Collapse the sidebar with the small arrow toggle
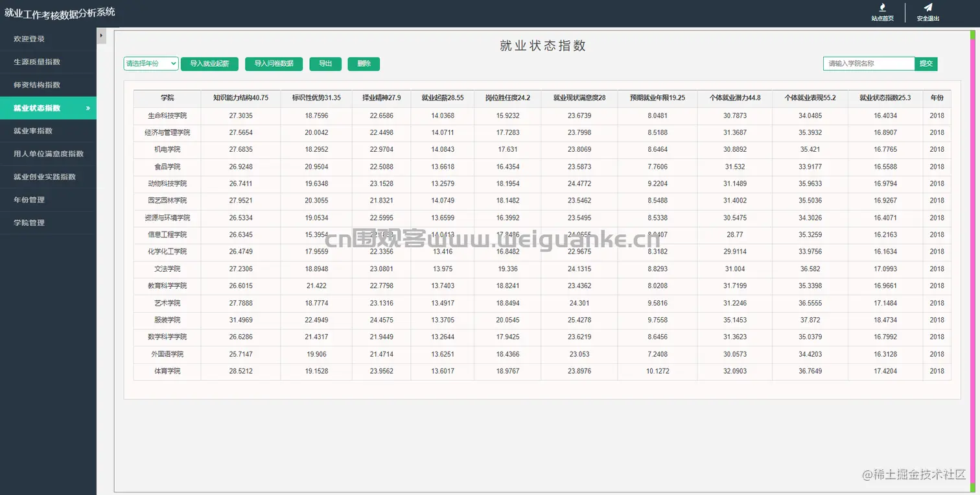 101,36
